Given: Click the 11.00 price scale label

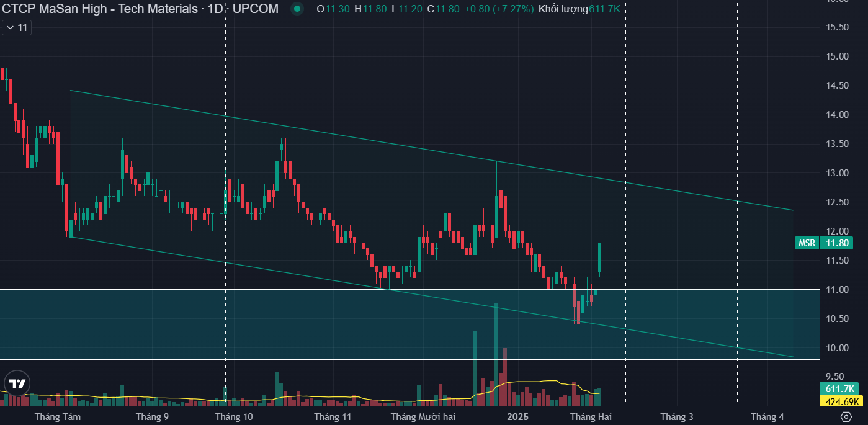Looking at the screenshot, I should pos(837,290).
